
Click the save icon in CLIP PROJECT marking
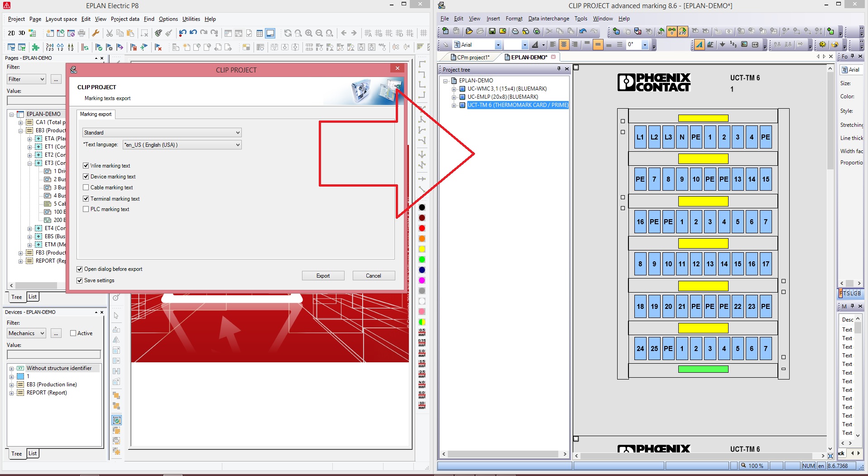pos(492,31)
